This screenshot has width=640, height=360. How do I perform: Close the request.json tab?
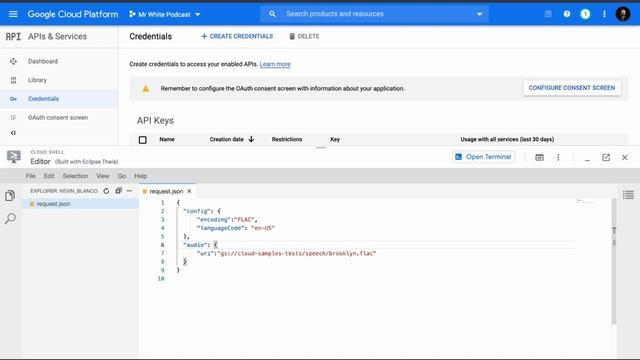[x=189, y=191]
